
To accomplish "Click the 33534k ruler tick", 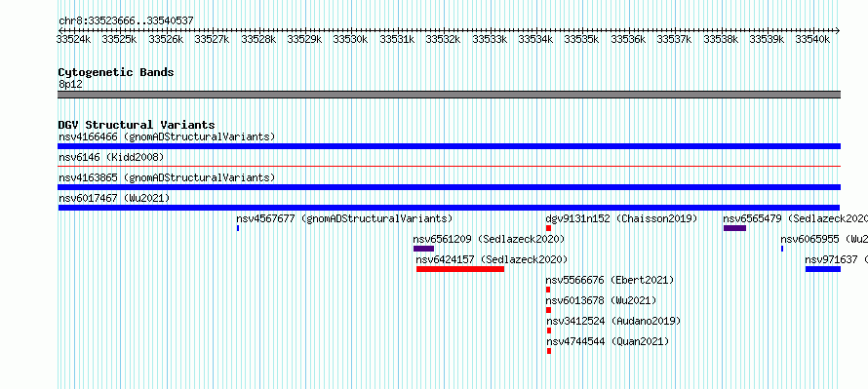I will tap(536, 39).
